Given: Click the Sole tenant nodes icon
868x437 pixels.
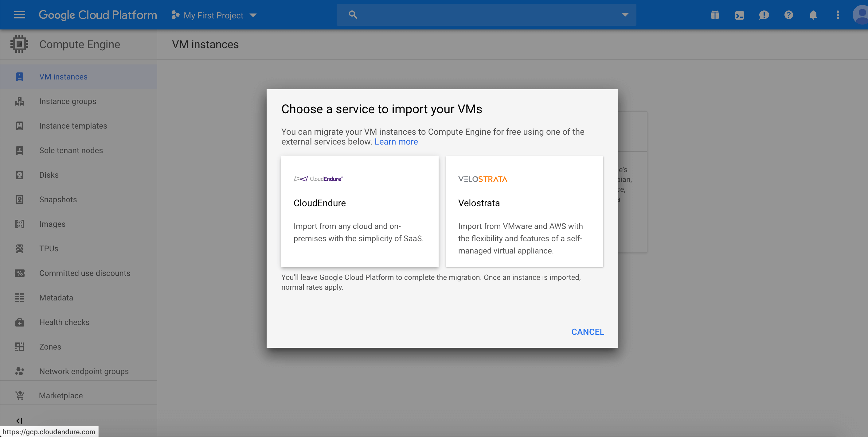Looking at the screenshot, I should pyautogui.click(x=20, y=150).
